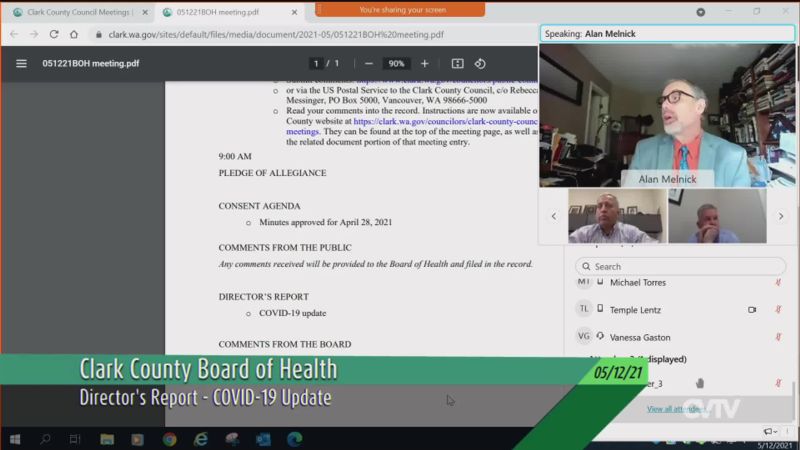Rotate the PDF counterclockwise
Viewport: 800px width, 450px height.
tap(480, 64)
